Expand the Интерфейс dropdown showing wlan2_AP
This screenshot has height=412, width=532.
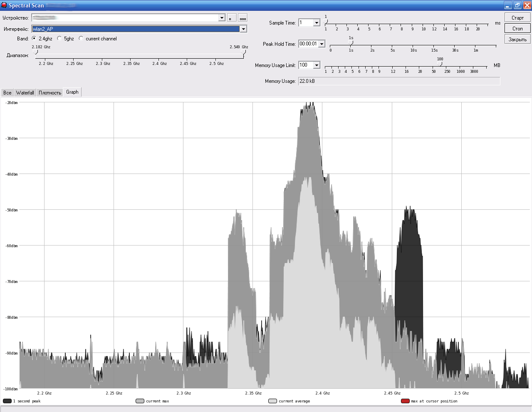pos(243,29)
